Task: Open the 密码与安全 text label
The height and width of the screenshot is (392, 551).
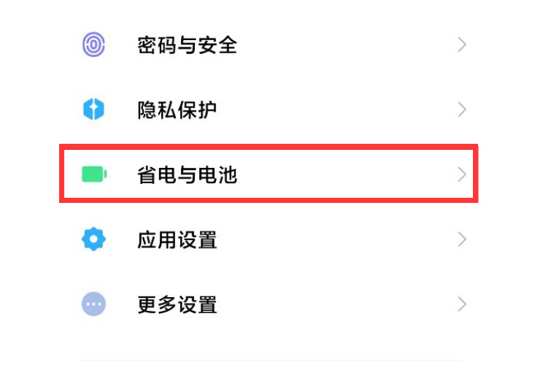Action: click(187, 45)
